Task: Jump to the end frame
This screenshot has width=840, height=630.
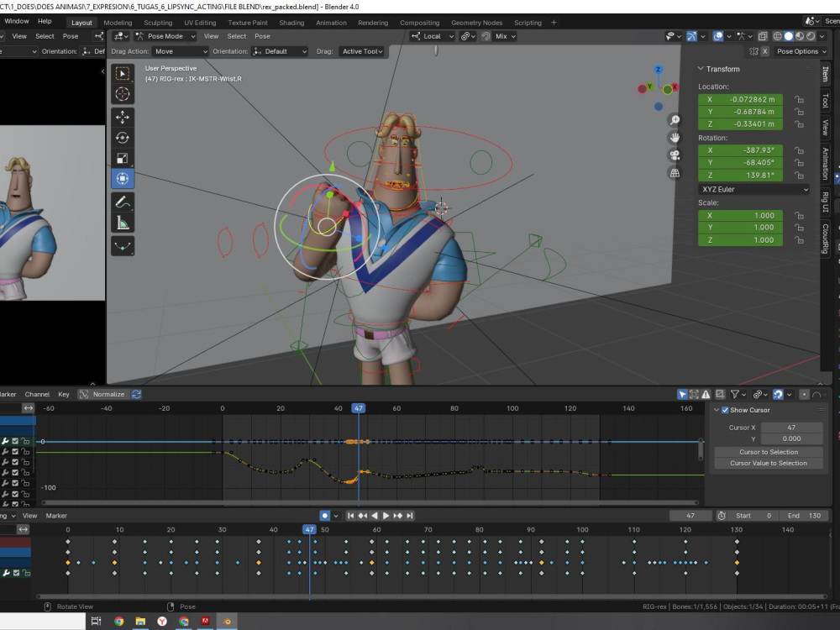Action: [x=410, y=516]
